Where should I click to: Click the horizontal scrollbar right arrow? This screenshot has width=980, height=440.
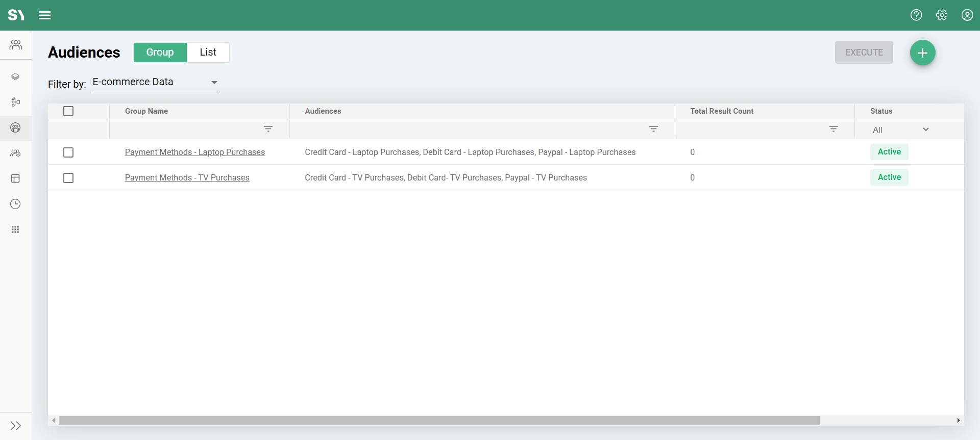(959, 421)
